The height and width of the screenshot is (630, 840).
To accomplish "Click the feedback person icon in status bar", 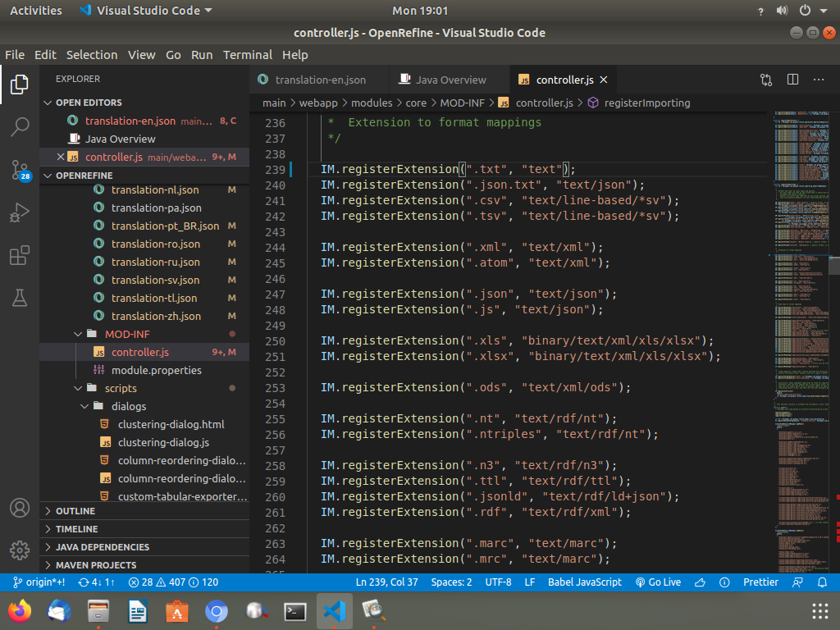I will coord(797,582).
